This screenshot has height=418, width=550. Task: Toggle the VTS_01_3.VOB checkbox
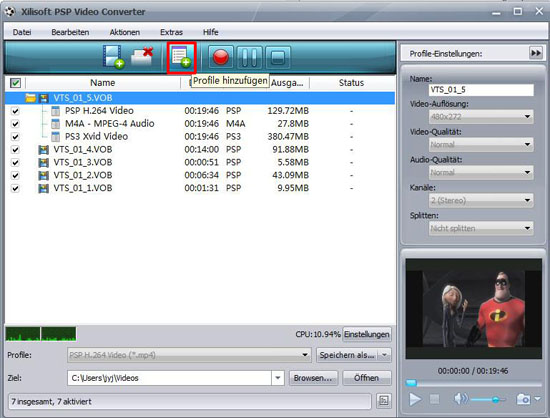[x=15, y=163]
